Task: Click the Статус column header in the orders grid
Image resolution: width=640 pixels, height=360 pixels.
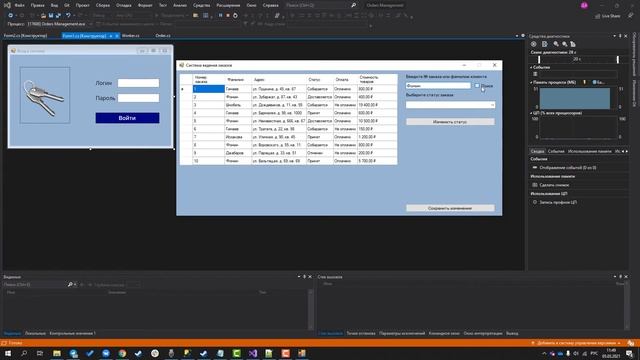Action: [320, 79]
